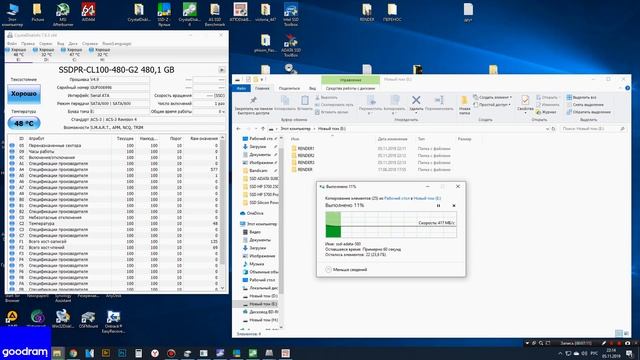Switch to the Вид ribbon tab
This screenshot has height=360, width=640.
click(312, 88)
